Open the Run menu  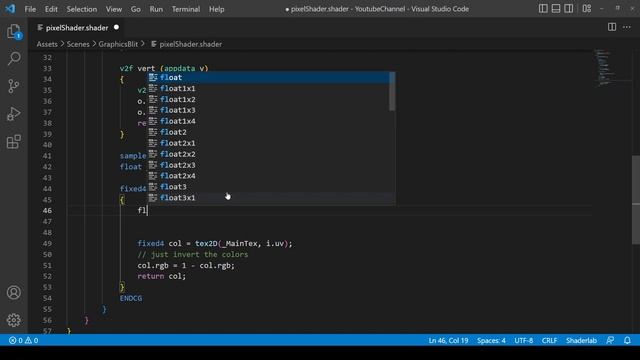point(156,9)
